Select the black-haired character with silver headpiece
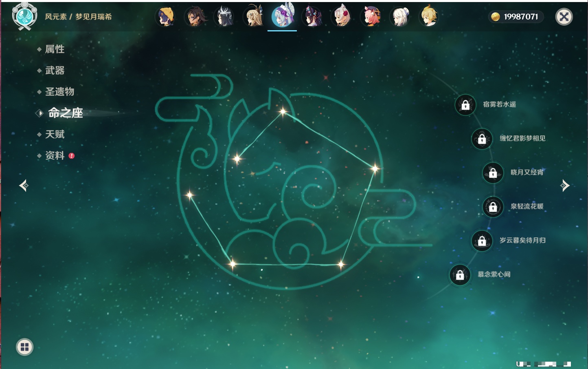Image resolution: width=588 pixels, height=369 pixels. (x=224, y=17)
